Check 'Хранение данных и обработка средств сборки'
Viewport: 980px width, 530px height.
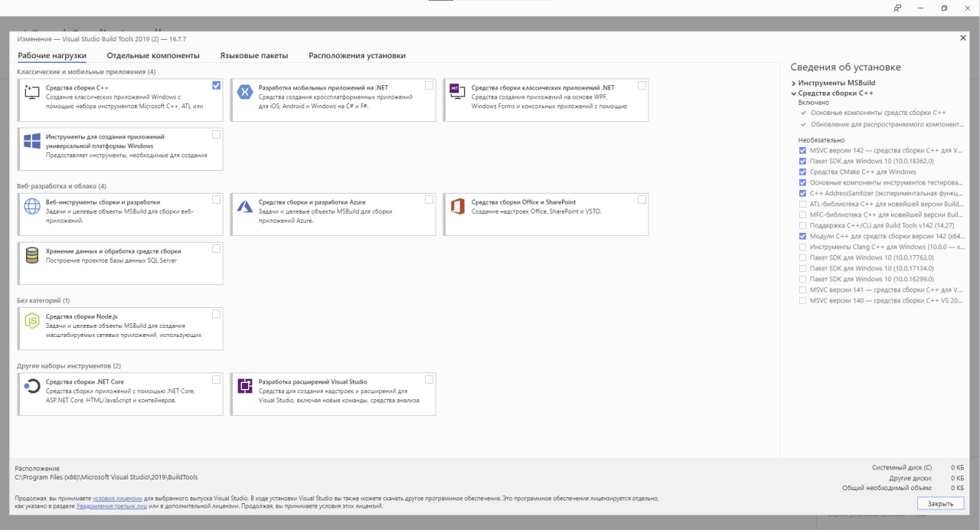(216, 248)
